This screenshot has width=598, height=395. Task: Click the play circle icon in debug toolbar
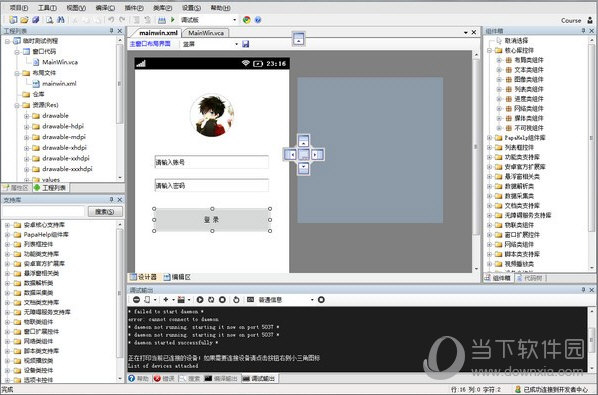[200, 300]
